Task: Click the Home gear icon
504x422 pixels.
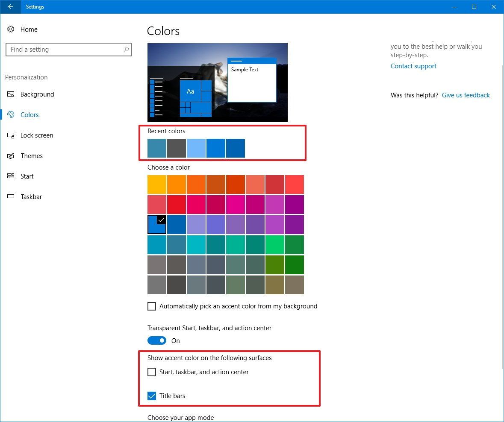Action: pyautogui.click(x=10, y=29)
